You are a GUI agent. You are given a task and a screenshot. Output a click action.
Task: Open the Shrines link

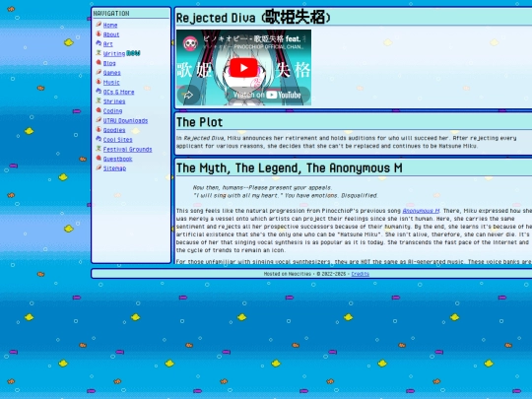pyautogui.click(x=114, y=101)
